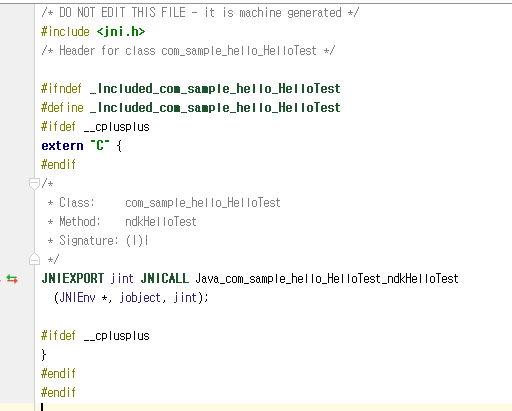512x411 pixels.
Task: Click the 'Method: ndkHelloTest' comment line
Action: tap(122, 221)
